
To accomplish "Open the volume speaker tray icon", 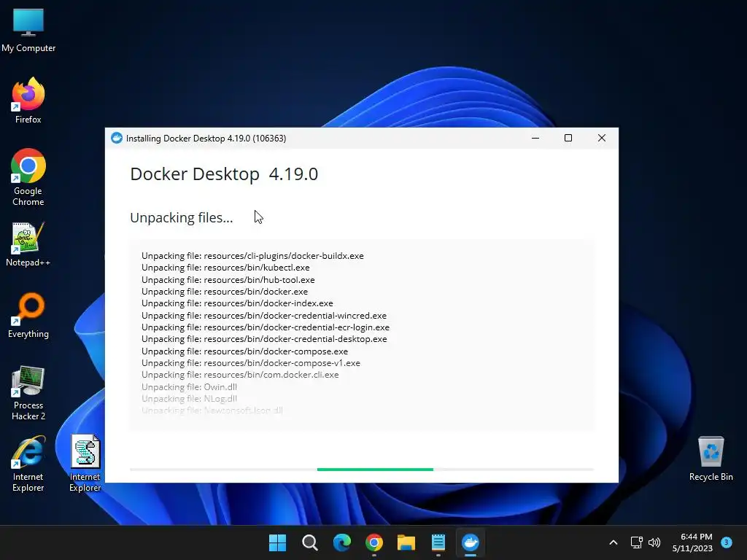I will tap(654, 542).
